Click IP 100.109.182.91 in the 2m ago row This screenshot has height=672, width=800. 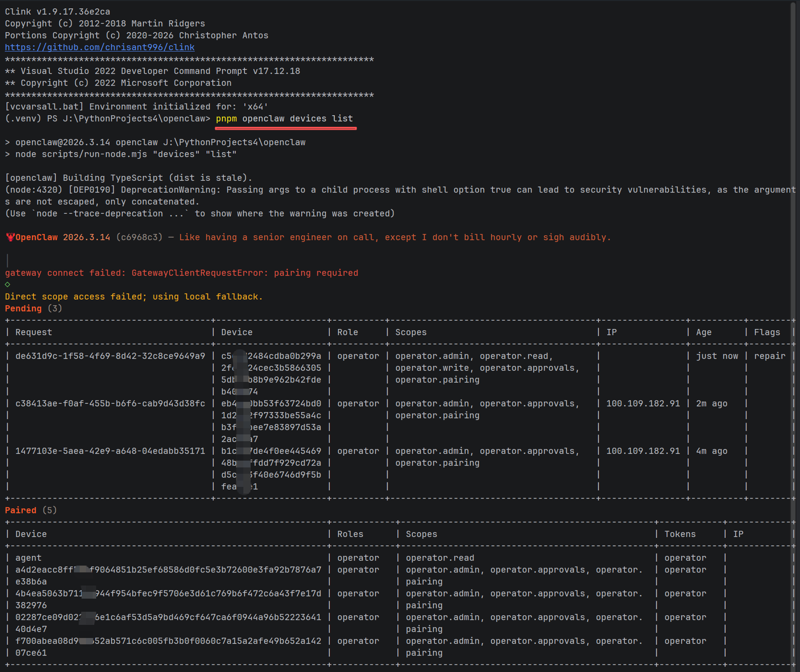tap(643, 403)
